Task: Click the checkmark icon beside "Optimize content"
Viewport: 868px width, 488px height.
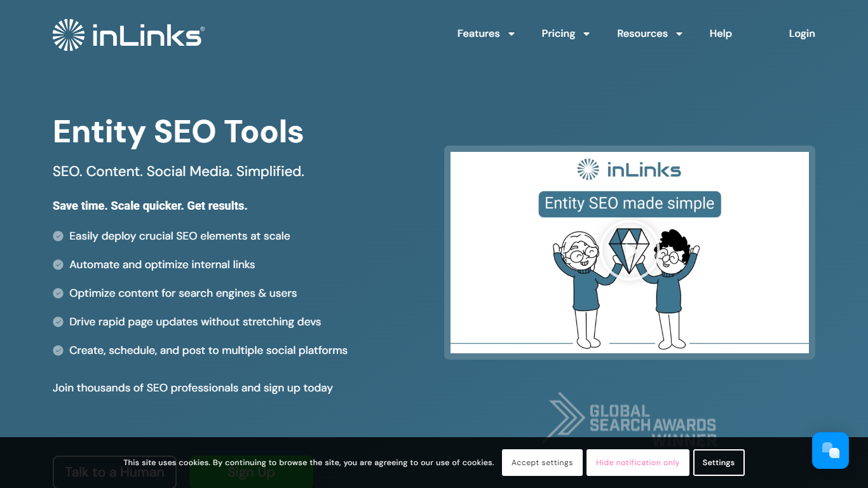Action: [x=58, y=293]
